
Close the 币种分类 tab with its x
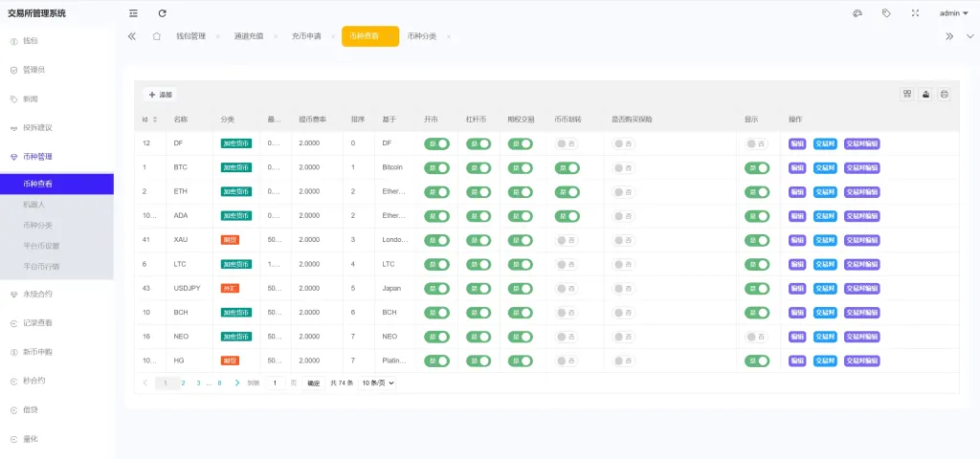point(449,37)
